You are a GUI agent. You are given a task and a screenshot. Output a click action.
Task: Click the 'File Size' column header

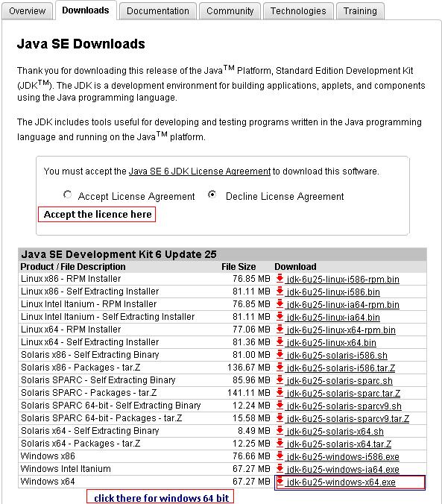point(239,267)
